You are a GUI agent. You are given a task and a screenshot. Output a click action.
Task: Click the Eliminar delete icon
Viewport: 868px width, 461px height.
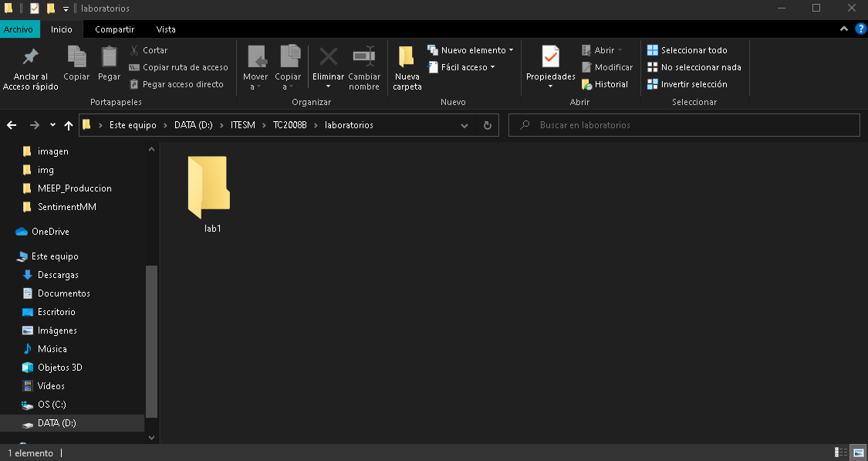(x=328, y=58)
